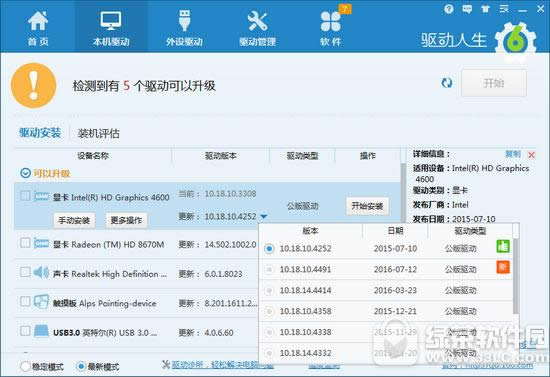
Task: Check the Alps Pointing-device checkbox
Action: 25,301
